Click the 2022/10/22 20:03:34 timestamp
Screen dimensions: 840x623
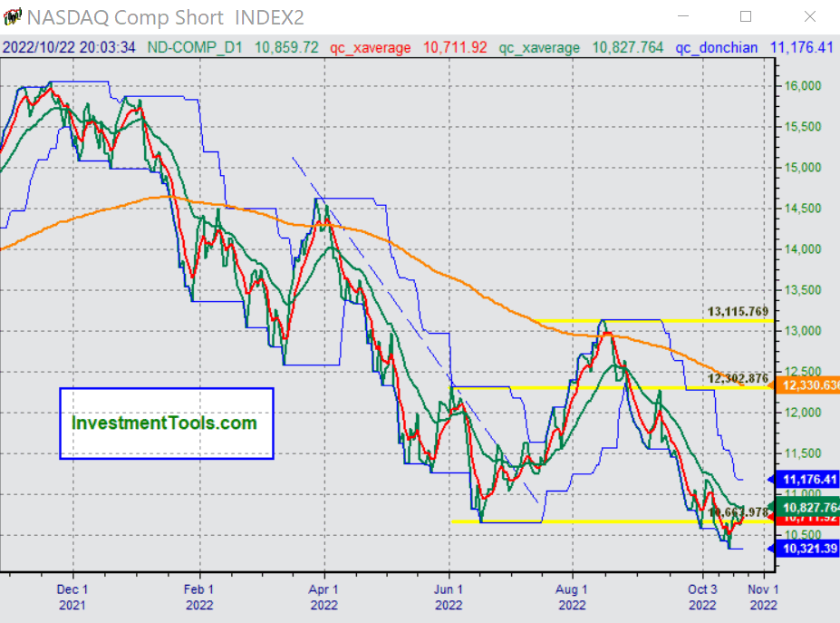click(x=69, y=47)
